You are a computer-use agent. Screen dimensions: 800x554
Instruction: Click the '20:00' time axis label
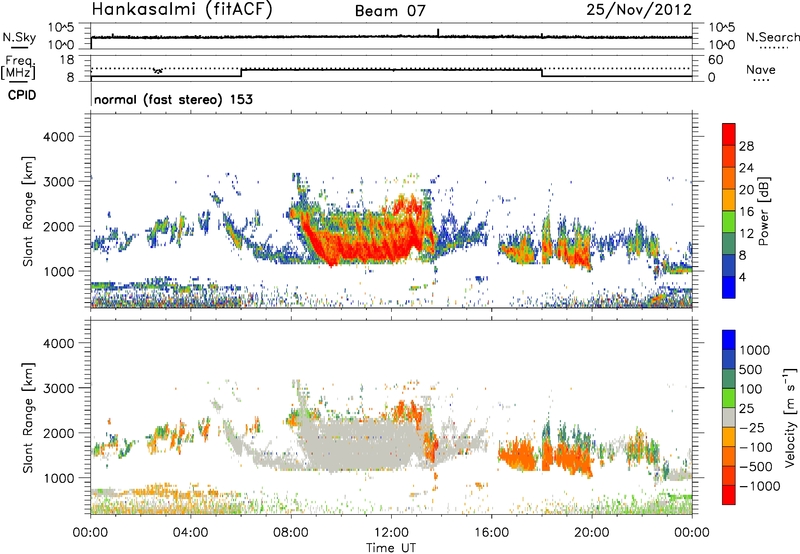point(592,533)
